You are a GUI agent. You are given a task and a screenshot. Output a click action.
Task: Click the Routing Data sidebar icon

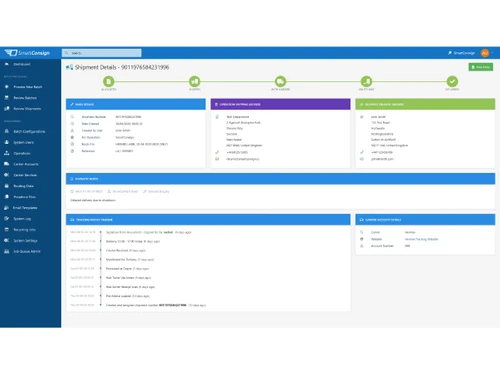click(x=7, y=186)
